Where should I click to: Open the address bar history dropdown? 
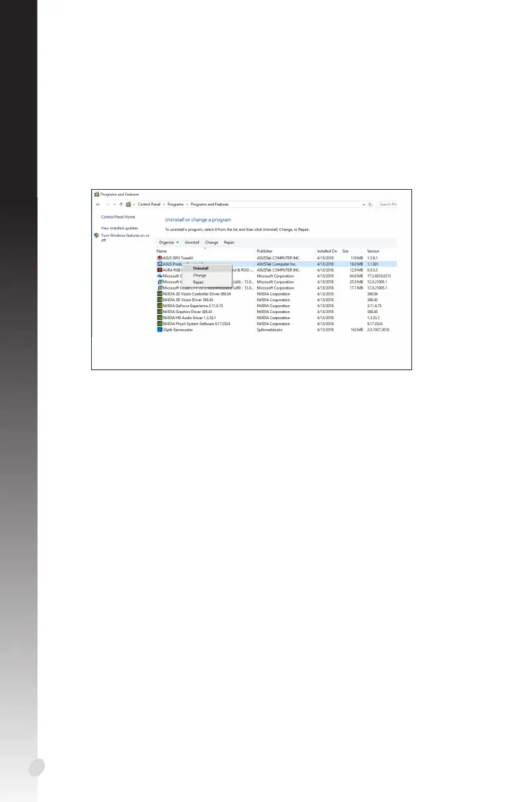click(363, 204)
